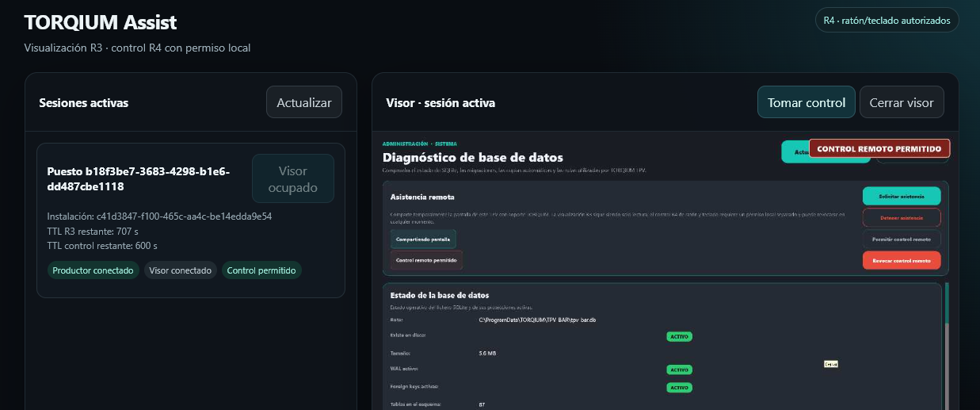Click the Control remoto permitido chip under Asistencia remota

point(426,260)
